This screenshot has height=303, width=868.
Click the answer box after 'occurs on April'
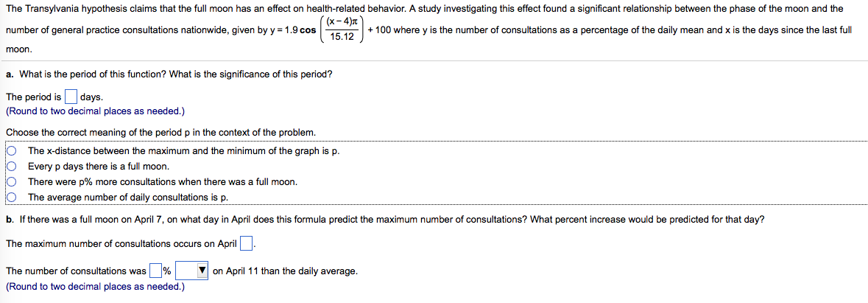point(246,244)
